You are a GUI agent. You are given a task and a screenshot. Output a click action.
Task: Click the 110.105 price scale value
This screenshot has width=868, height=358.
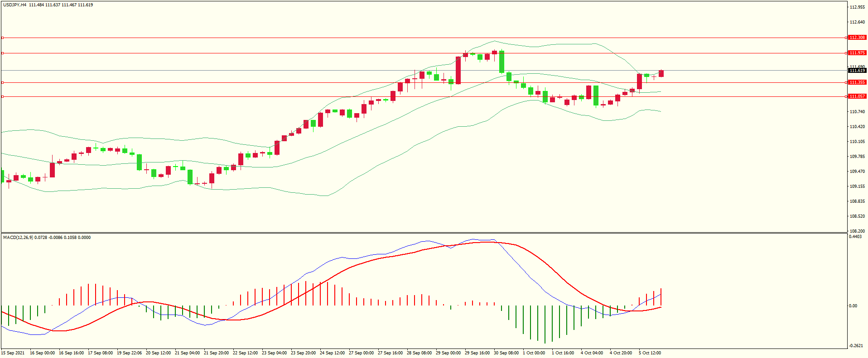857,142
